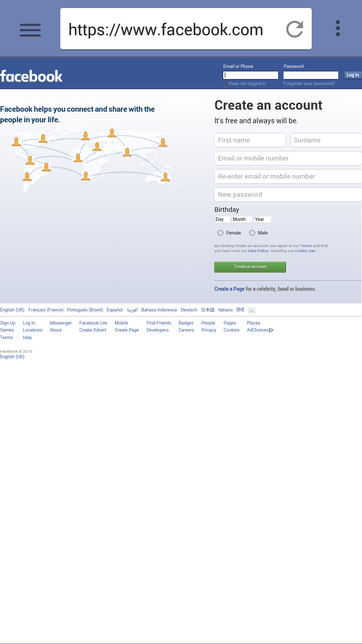Screen dimensions: 362x644
Task: Select the Female radio button
Action: pos(220,233)
